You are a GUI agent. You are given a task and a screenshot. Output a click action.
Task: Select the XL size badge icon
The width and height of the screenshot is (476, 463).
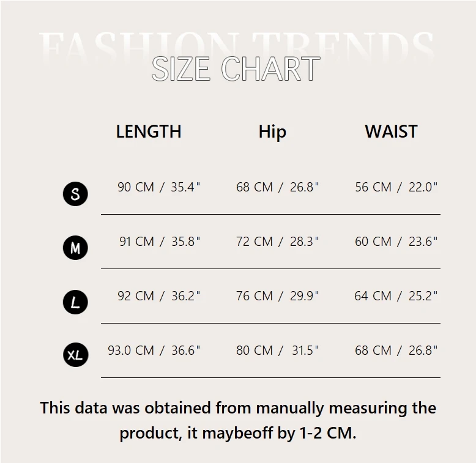tap(75, 355)
